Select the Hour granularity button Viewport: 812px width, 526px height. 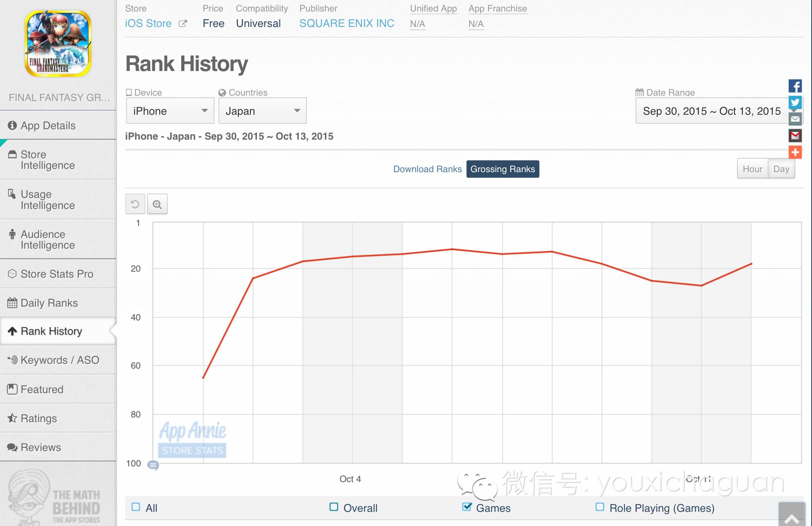[x=752, y=169]
